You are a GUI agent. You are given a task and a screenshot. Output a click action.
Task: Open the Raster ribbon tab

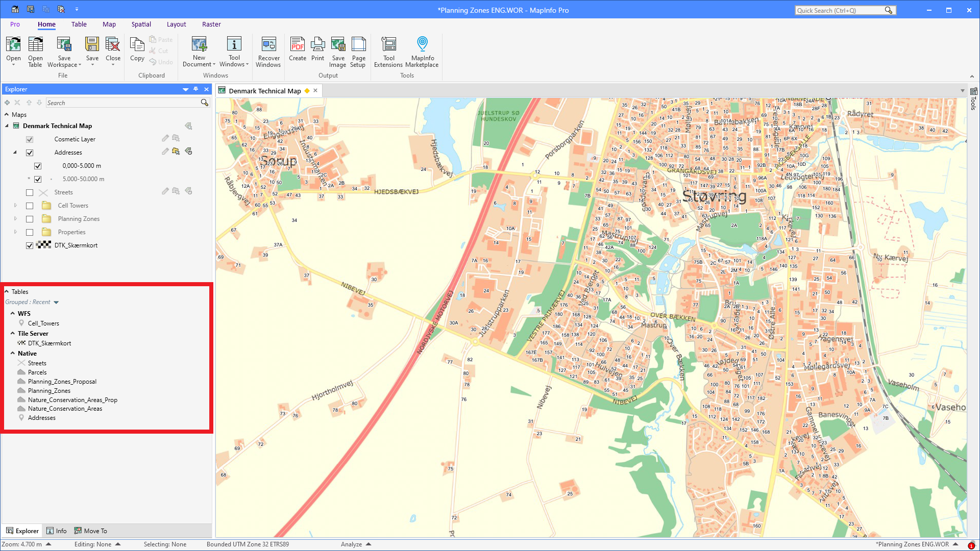point(211,24)
